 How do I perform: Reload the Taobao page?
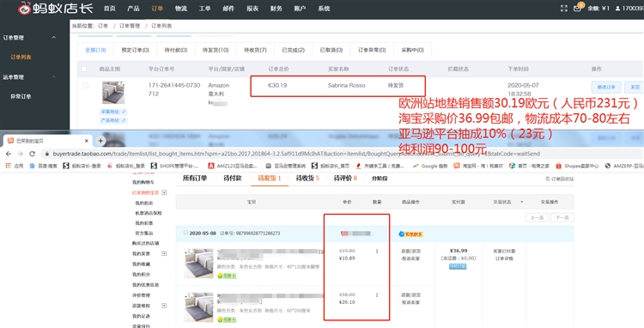[x=33, y=154]
